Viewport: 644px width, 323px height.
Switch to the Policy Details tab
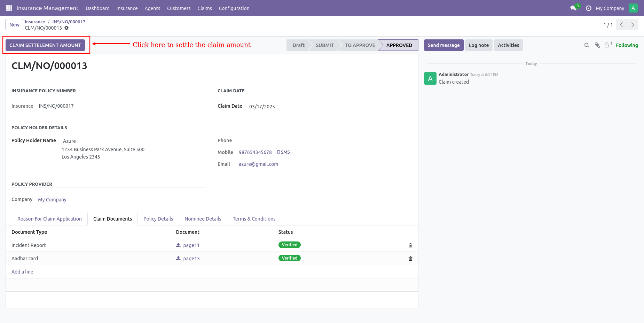click(158, 219)
